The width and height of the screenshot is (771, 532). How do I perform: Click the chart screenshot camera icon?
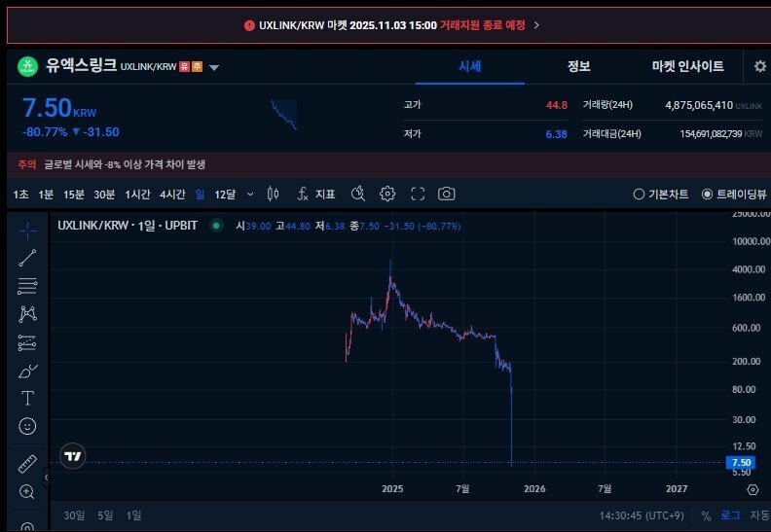tap(446, 194)
